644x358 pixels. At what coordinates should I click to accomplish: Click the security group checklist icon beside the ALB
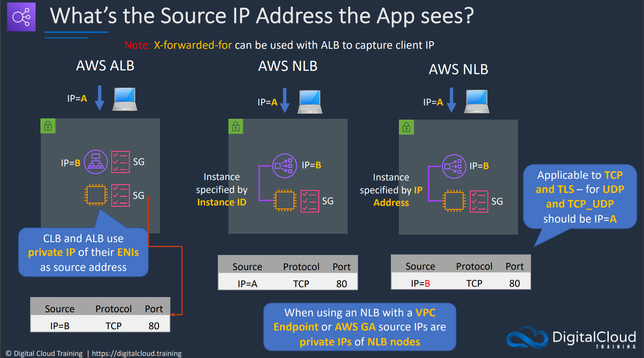120,162
